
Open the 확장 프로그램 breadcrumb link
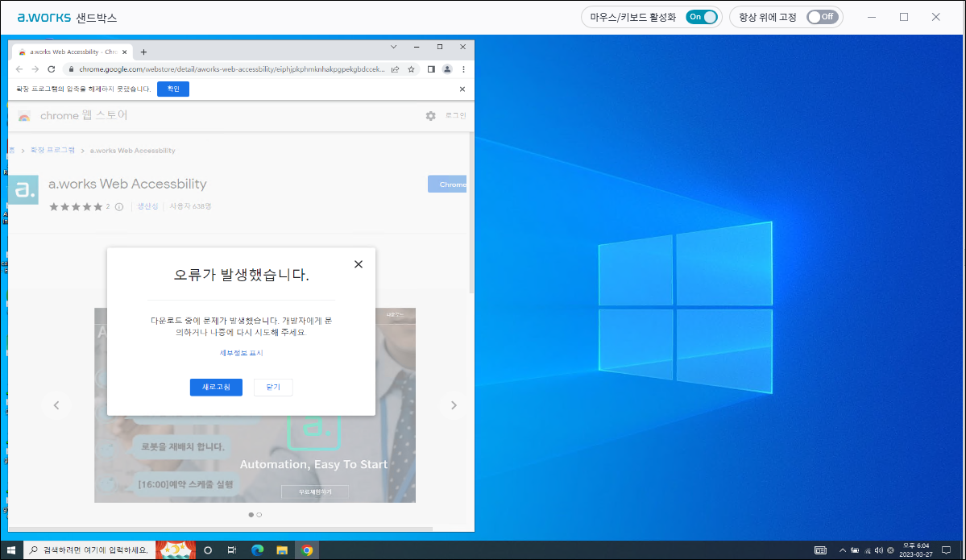pos(52,151)
